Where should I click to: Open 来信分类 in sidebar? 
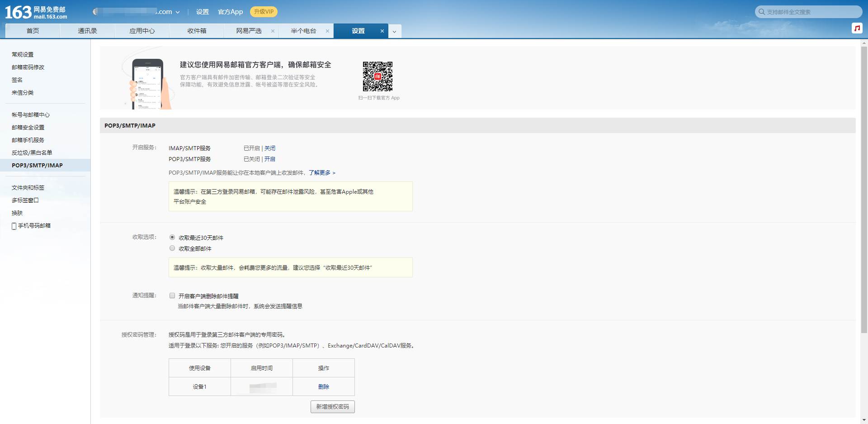pyautogui.click(x=23, y=92)
